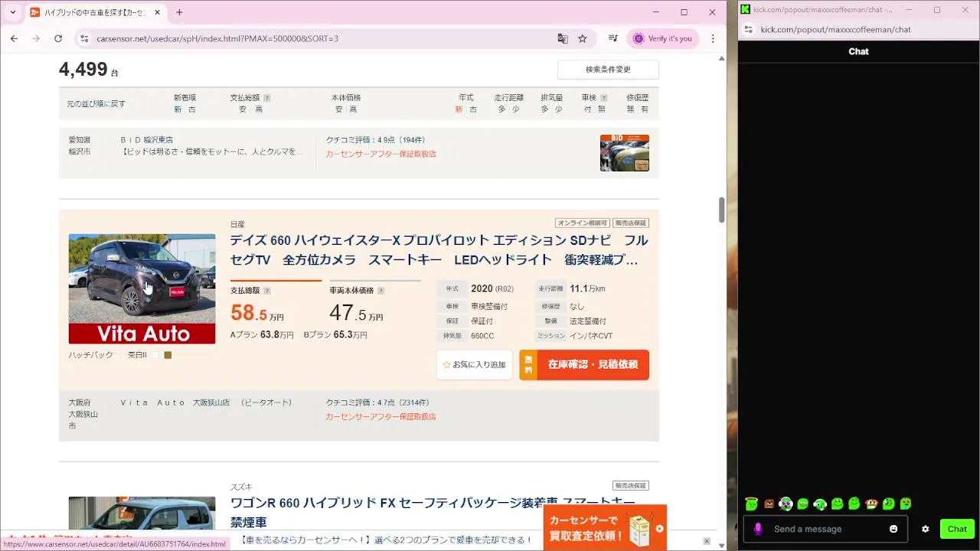Viewport: 980px width, 551px height.
Task: Pick the halo angel emote in Kick chat
Action: tap(751, 504)
